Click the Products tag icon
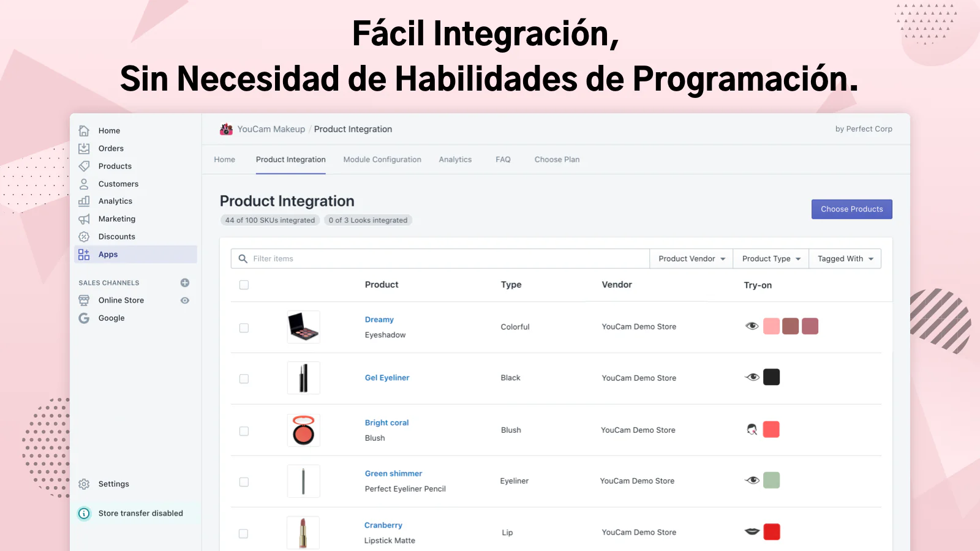The width and height of the screenshot is (980, 551). coord(84,166)
